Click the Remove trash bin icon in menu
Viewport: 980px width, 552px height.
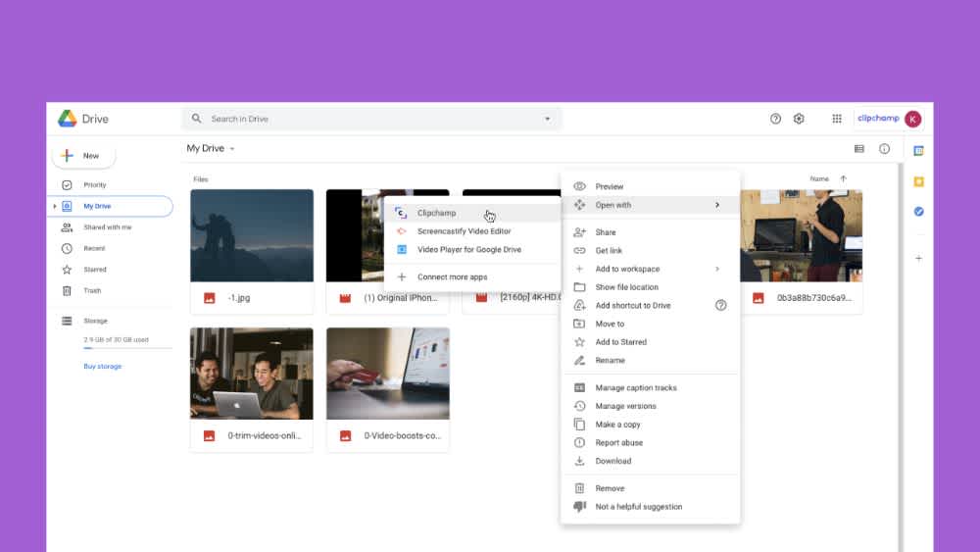[x=579, y=488]
